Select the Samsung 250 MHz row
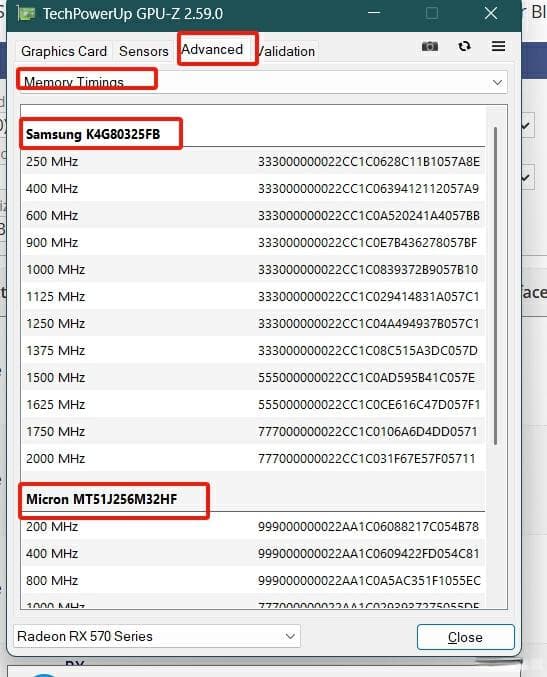Image resolution: width=547 pixels, height=677 pixels. (x=253, y=162)
